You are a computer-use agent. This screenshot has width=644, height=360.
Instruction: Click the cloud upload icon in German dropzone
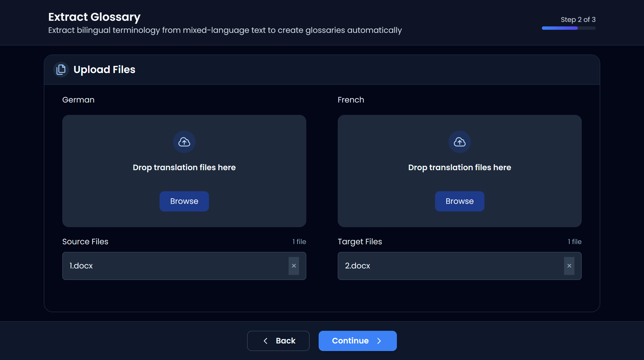(x=184, y=142)
